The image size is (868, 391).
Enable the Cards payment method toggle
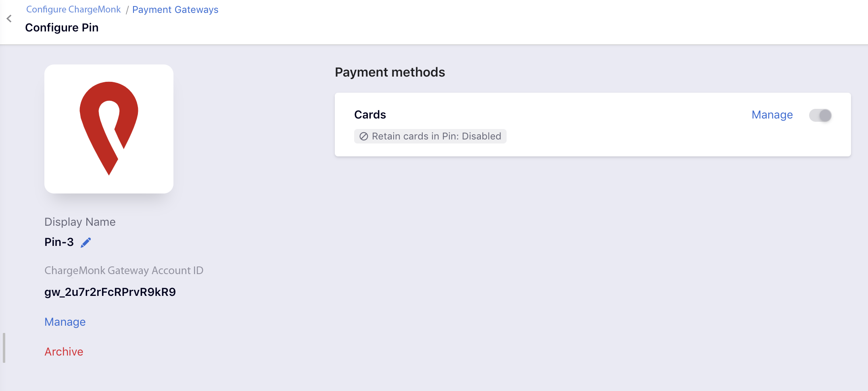click(x=820, y=115)
